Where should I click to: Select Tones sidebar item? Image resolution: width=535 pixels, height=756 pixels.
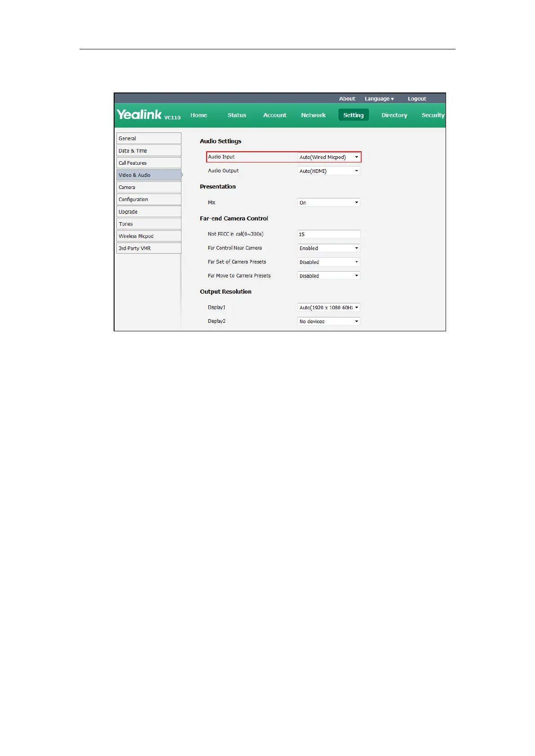click(x=149, y=224)
